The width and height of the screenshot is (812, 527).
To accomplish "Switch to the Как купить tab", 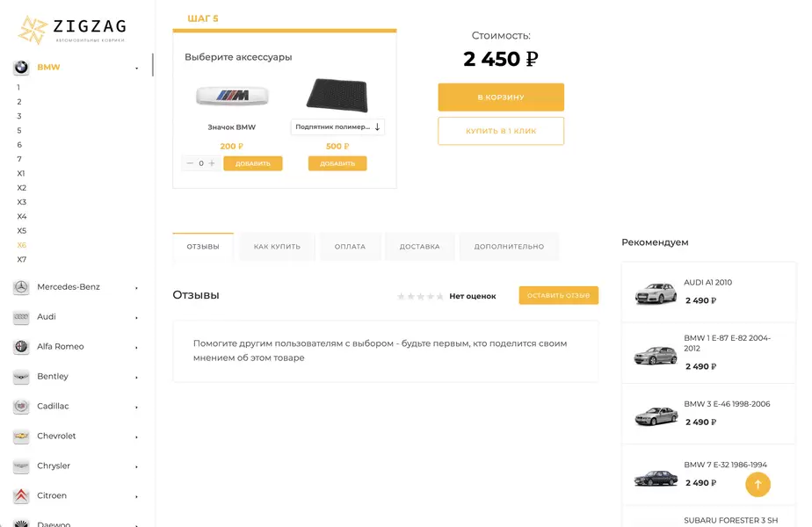I will pyautogui.click(x=277, y=247).
